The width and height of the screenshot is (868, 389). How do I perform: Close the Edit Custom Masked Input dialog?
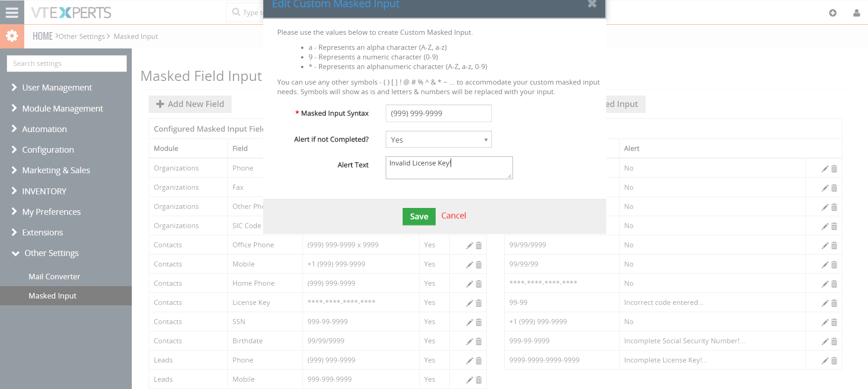click(x=592, y=4)
